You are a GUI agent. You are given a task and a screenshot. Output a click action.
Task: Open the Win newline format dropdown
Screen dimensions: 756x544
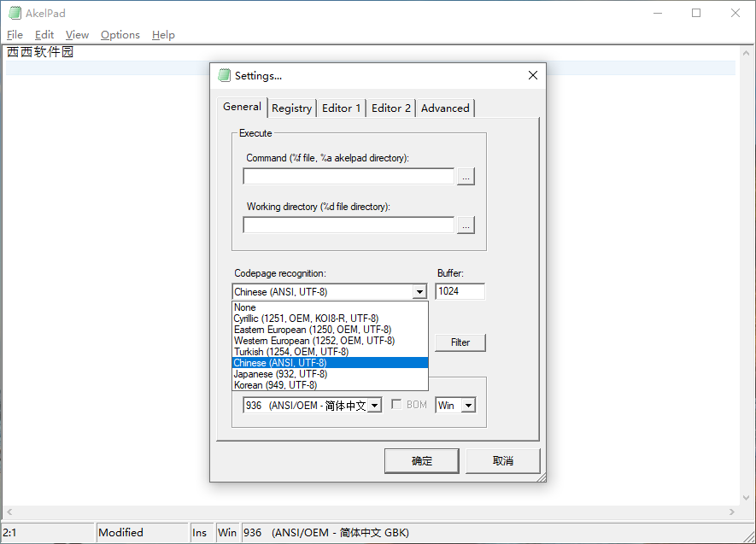point(468,406)
